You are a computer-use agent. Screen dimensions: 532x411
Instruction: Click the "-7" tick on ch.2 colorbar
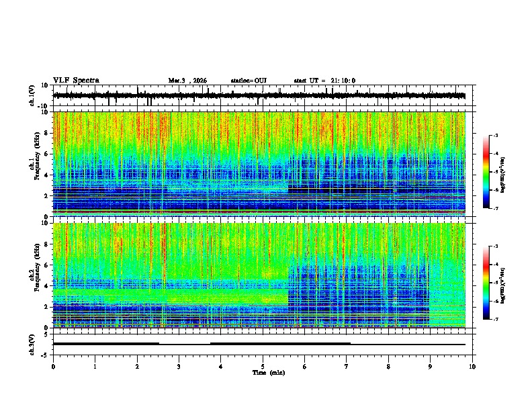(495, 320)
